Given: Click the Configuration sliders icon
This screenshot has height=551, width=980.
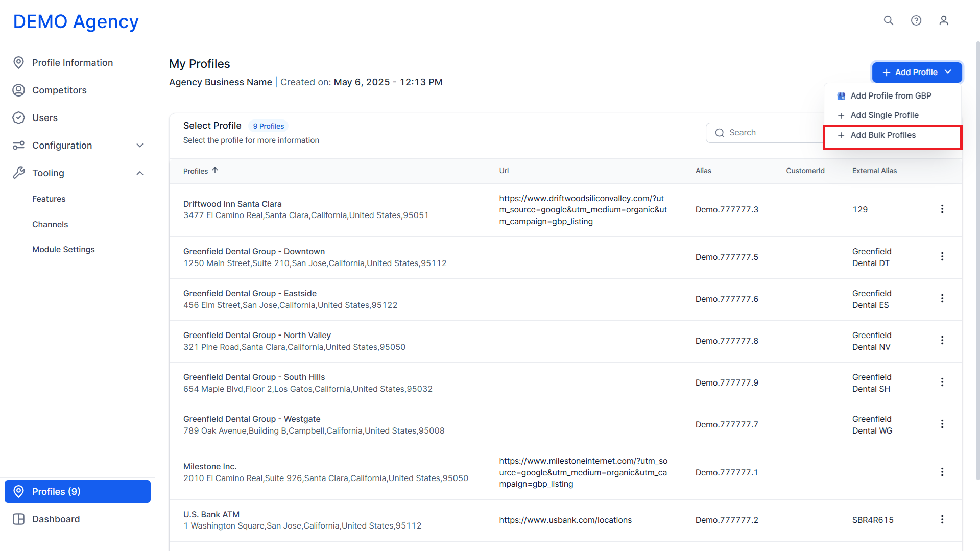Looking at the screenshot, I should pos(19,145).
